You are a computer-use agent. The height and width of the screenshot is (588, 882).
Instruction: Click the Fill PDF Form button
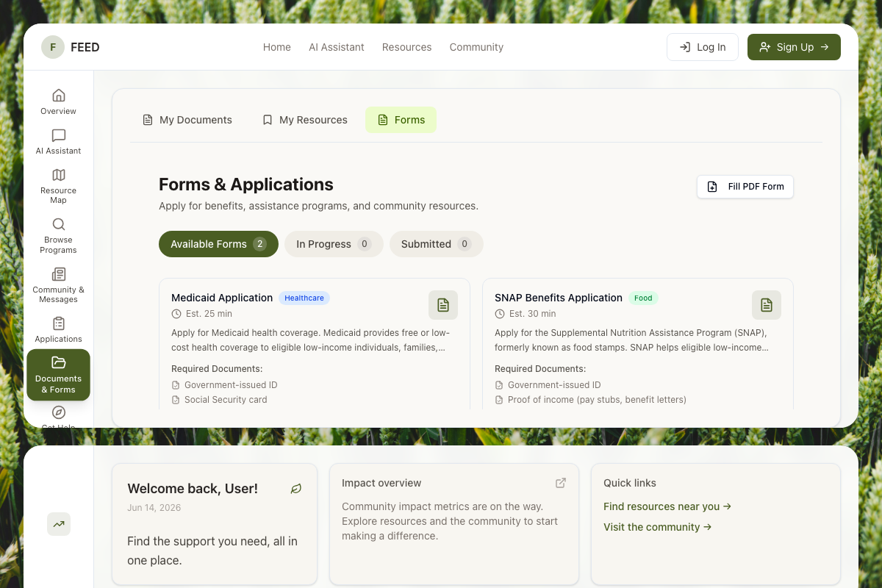745,187
